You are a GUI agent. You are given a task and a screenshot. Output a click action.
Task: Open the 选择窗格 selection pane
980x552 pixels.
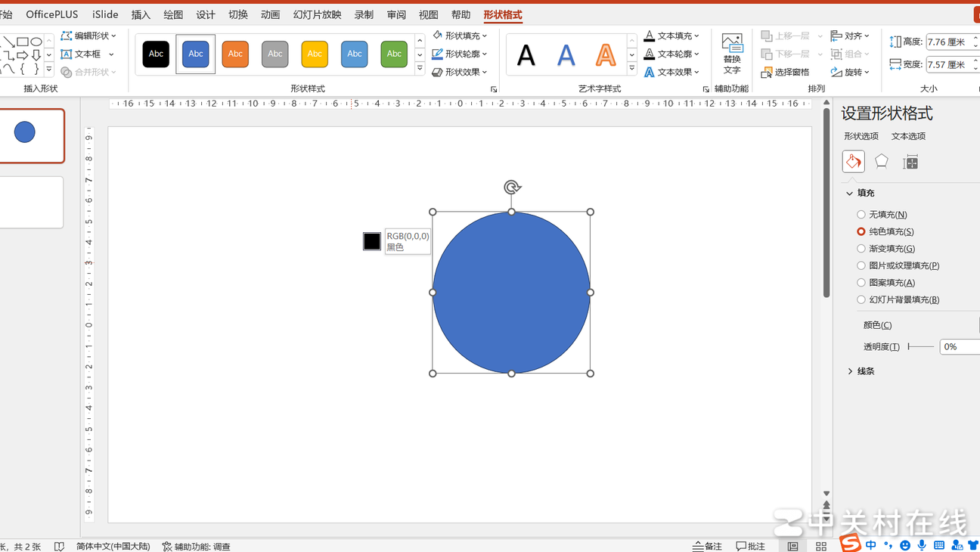click(786, 73)
